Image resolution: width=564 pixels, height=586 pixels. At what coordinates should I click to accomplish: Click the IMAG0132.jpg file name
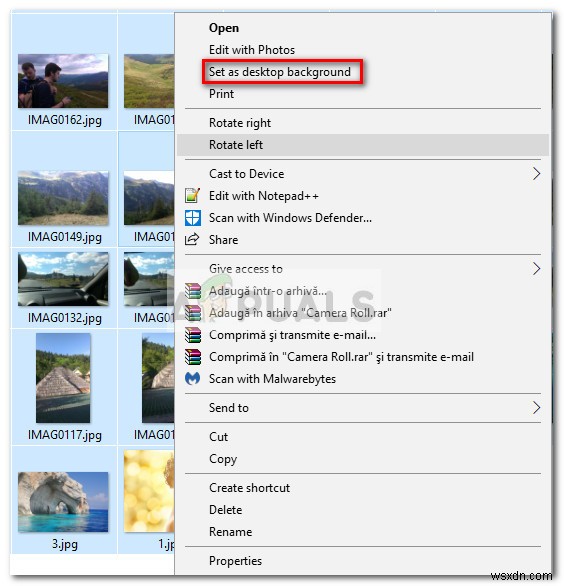click(65, 318)
